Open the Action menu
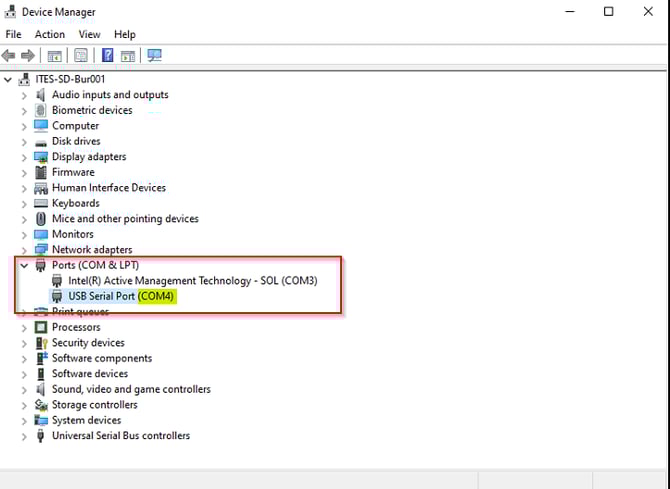Viewport: 670px width, 489px height. (50, 34)
